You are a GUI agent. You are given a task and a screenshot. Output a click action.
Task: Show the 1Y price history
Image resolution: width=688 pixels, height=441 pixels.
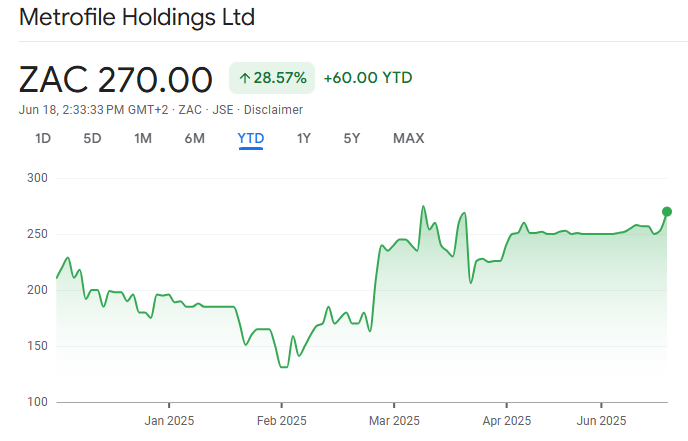point(304,139)
